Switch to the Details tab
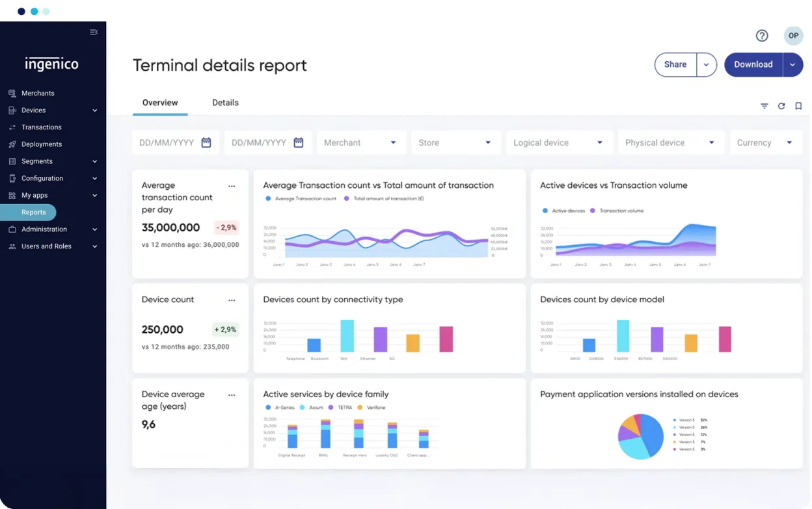The image size is (812, 509). coord(225,103)
